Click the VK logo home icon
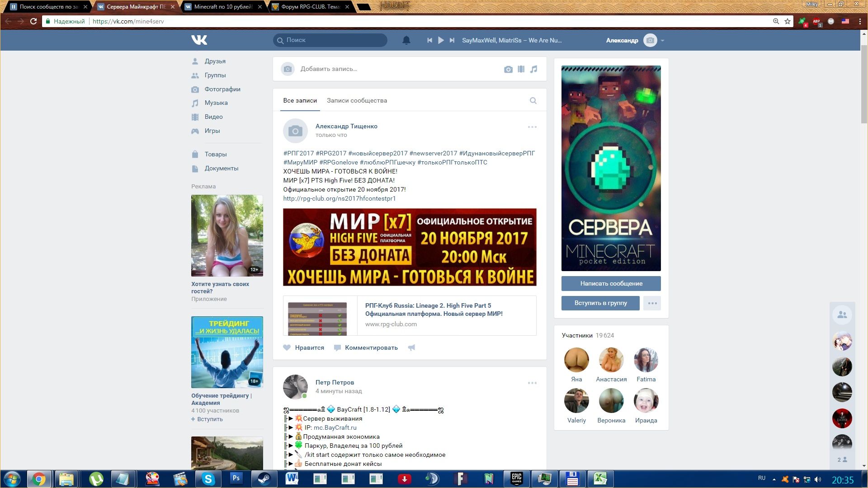The width and height of the screenshot is (868, 488). (x=199, y=40)
